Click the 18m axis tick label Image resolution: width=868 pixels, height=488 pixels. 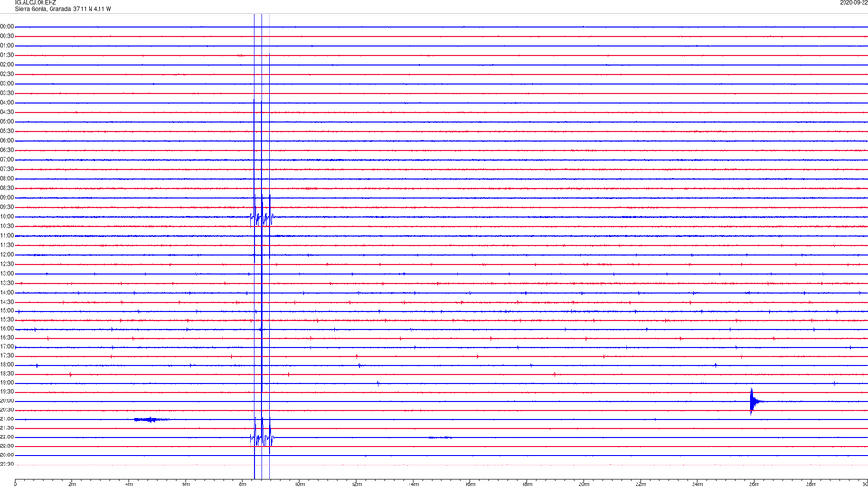point(527,484)
